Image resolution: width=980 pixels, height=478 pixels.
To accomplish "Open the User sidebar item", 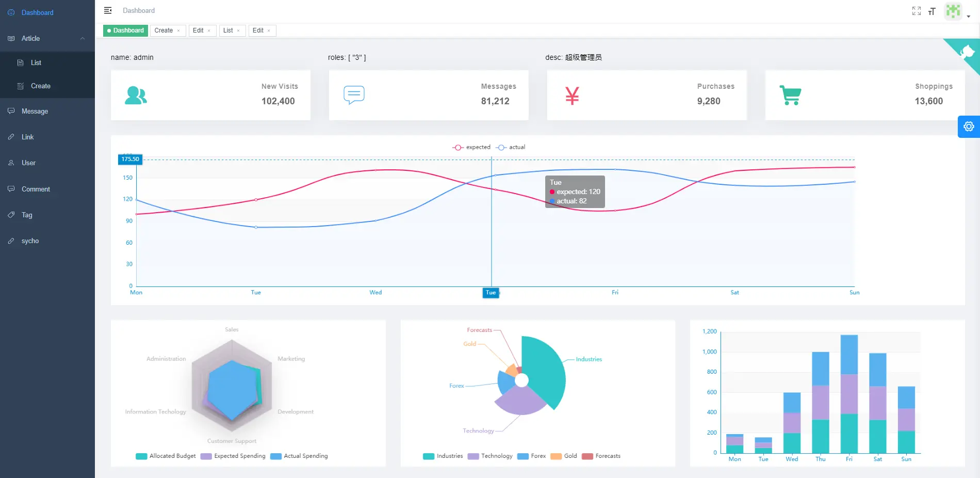I will click(47, 163).
